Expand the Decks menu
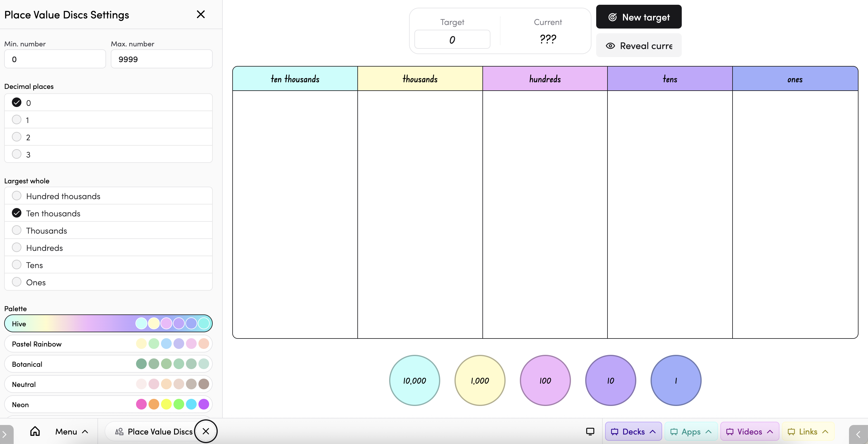The height and width of the screenshot is (444, 868). tap(633, 431)
